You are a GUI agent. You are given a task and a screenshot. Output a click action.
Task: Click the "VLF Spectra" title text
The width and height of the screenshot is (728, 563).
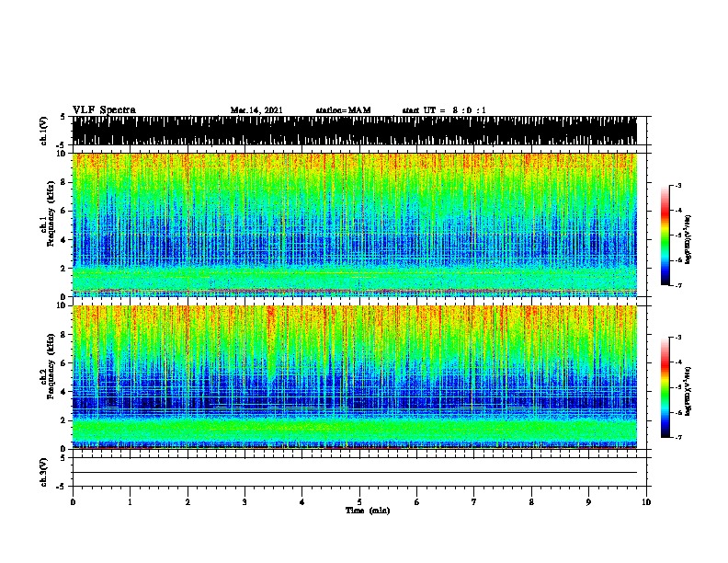point(104,109)
